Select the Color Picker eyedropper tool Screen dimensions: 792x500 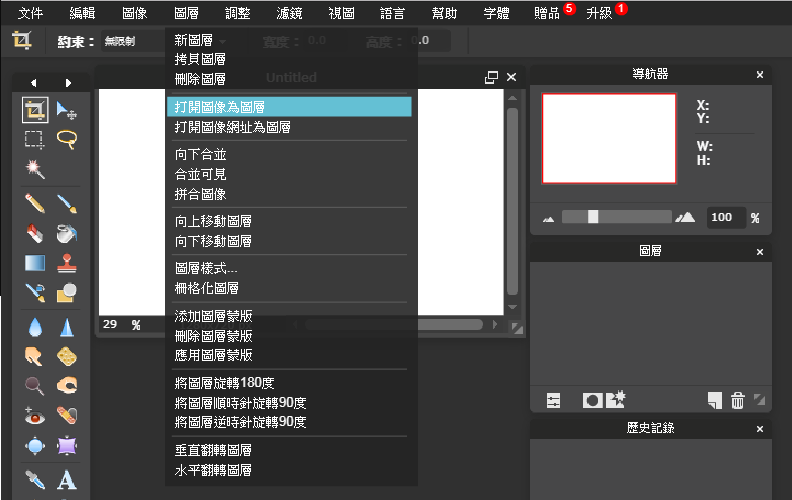pyautogui.click(x=35, y=480)
